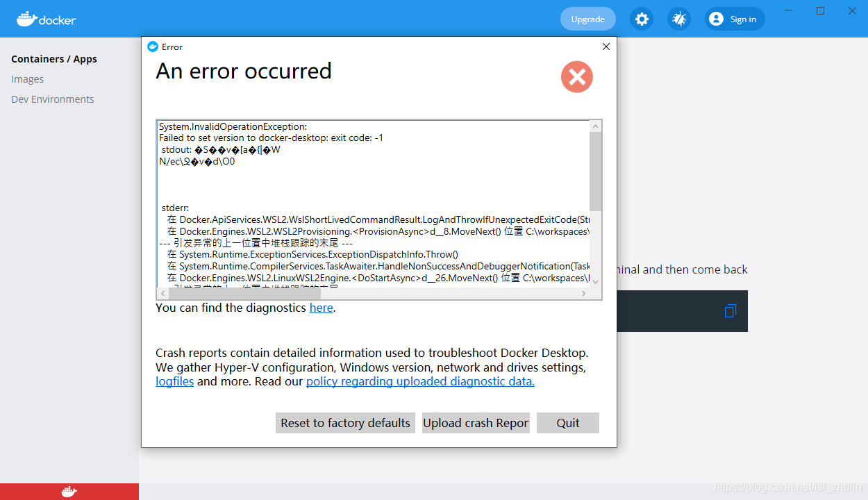Open Docker settings gear icon
Image resolution: width=868 pixels, height=500 pixels.
coord(642,19)
